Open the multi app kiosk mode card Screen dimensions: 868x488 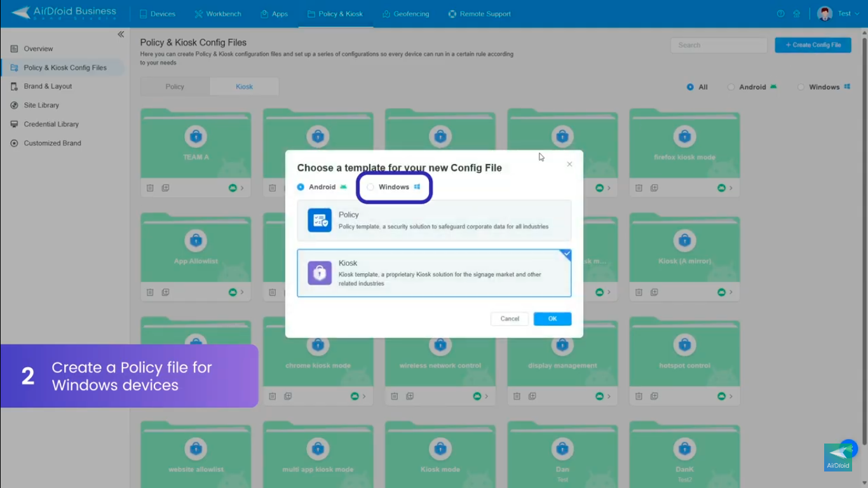(x=318, y=454)
